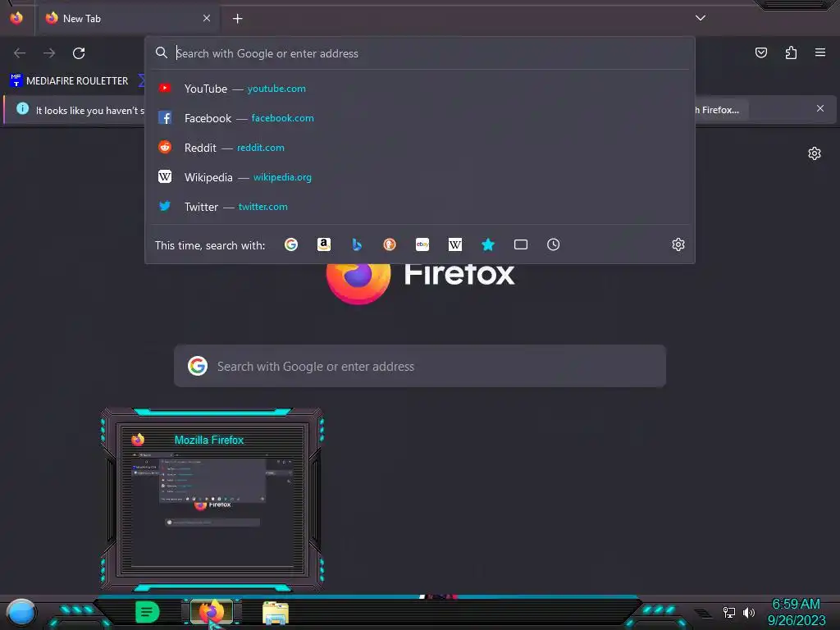The image size is (840, 630).
Task: Go back one page
Action: 20,53
